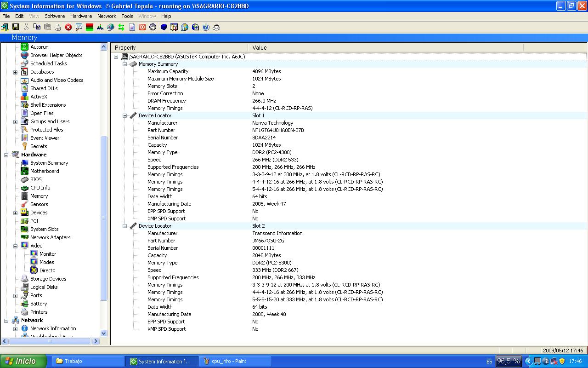This screenshot has width=588, height=368.
Task: Open System Summary under Hardware
Action: pyautogui.click(x=49, y=163)
